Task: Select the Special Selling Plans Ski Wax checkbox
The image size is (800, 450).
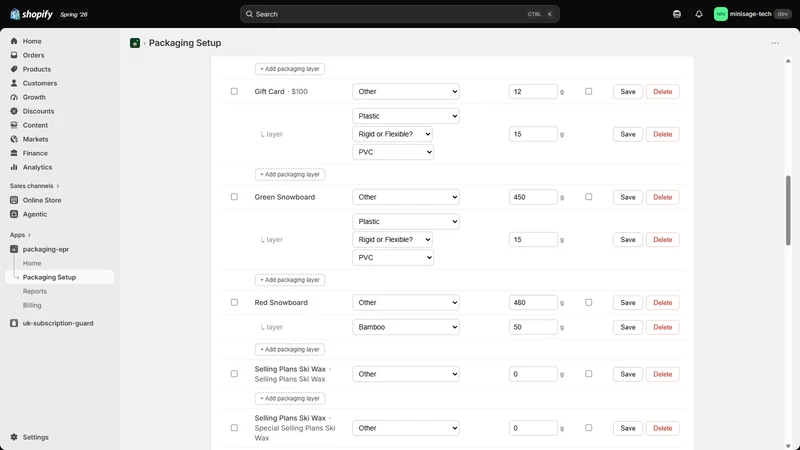Action: [x=234, y=428]
